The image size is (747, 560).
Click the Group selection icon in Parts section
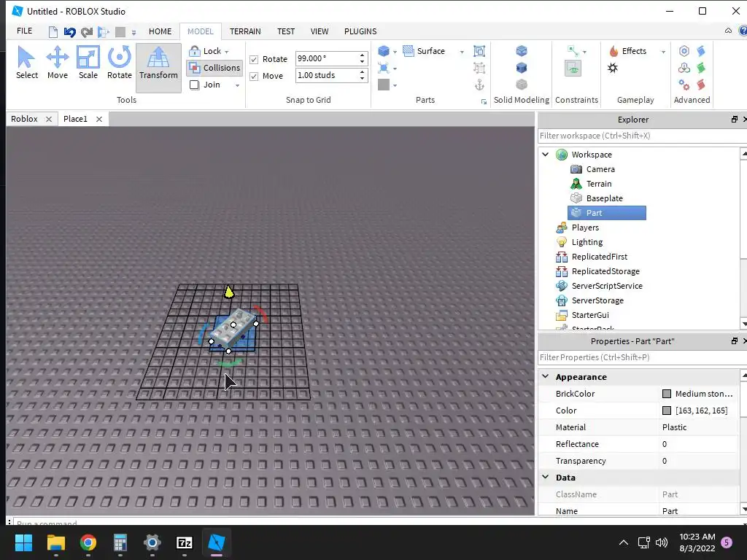click(479, 51)
